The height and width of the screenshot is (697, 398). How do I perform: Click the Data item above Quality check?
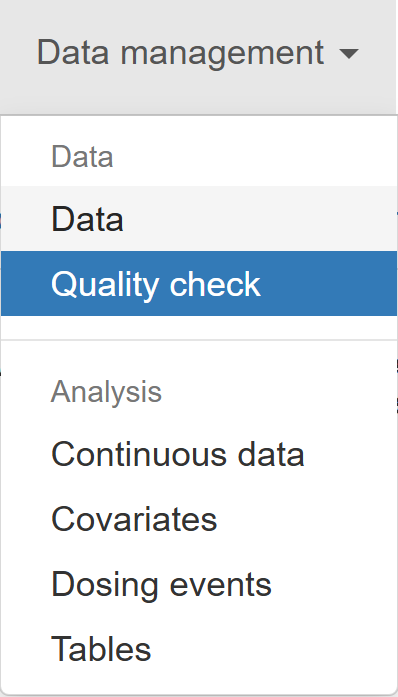[x=199, y=219]
